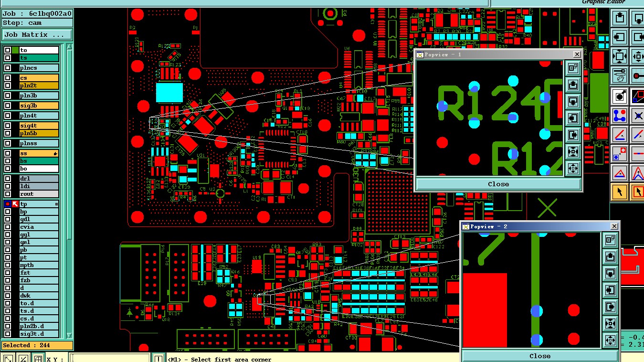Select the gdl layer row
The width and height of the screenshot is (644, 362).
coord(39,219)
